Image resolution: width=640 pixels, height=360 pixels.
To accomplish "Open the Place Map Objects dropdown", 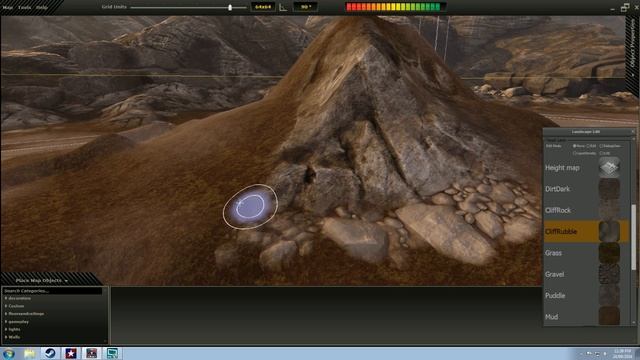I will 42,280.
